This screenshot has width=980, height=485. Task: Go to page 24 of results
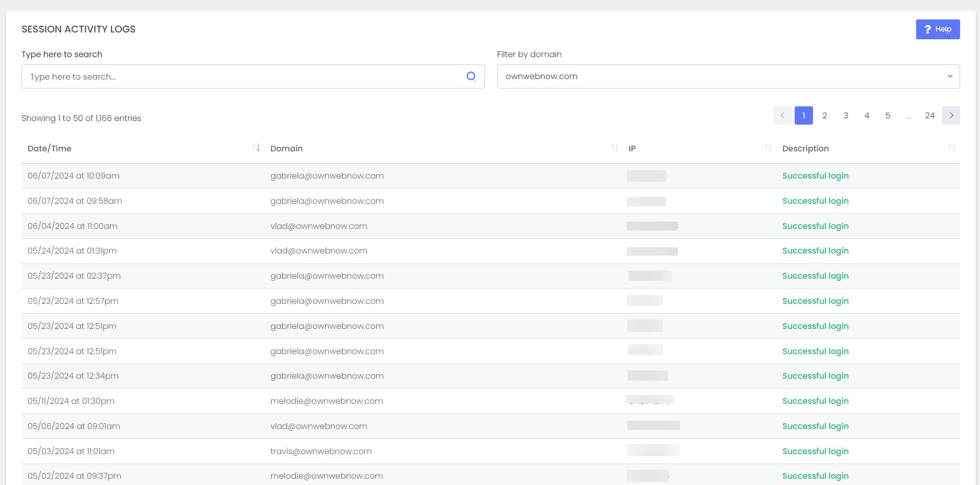pyautogui.click(x=930, y=115)
